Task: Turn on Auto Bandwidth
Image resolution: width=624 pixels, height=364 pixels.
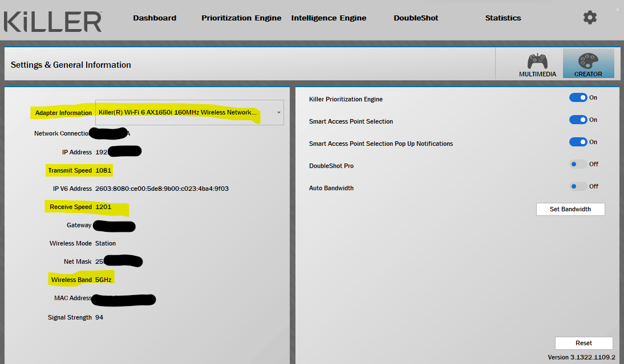Action: (578, 186)
